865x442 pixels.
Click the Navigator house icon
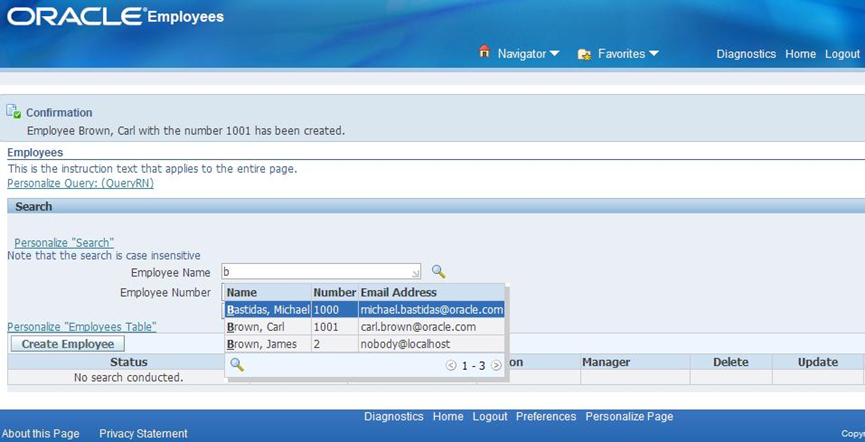point(484,52)
